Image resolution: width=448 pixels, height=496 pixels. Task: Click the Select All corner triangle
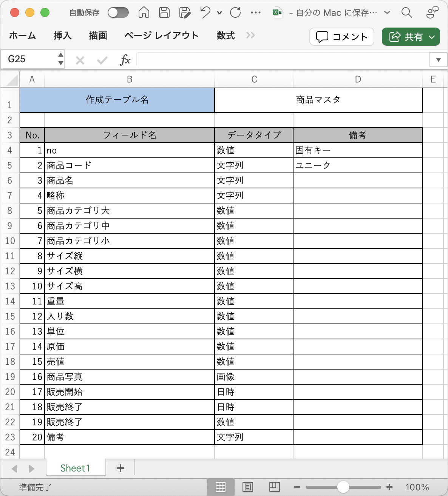(12, 80)
